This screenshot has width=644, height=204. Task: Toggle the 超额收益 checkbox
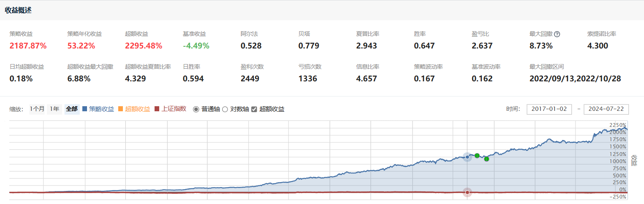tap(254, 109)
